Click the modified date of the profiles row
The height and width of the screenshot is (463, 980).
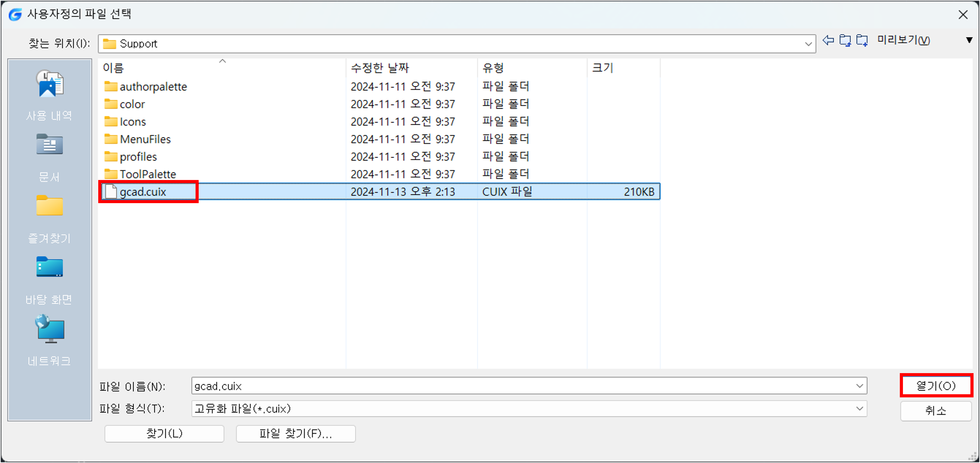pyautogui.click(x=402, y=157)
